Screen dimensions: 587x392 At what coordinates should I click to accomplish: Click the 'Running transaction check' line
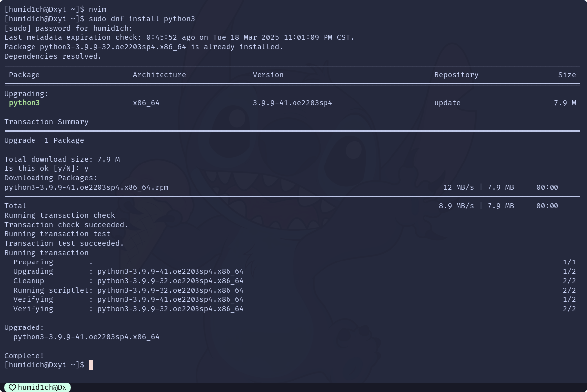[x=60, y=215]
